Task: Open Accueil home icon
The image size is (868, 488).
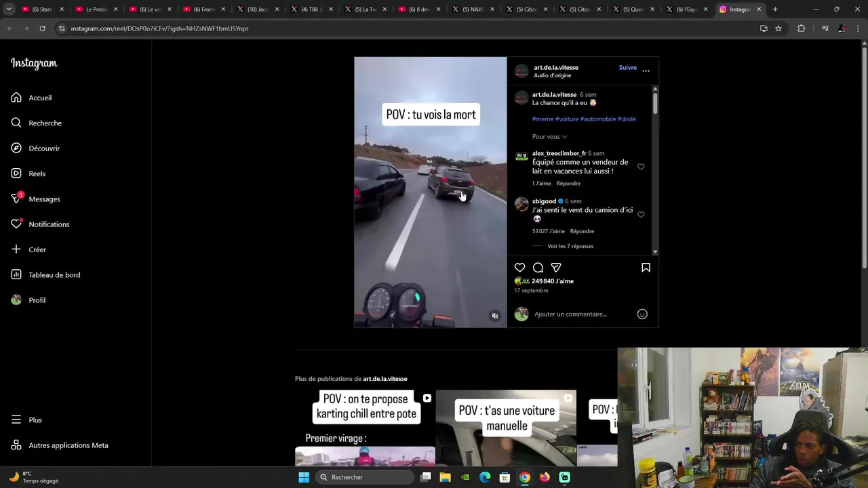Action: click(16, 98)
